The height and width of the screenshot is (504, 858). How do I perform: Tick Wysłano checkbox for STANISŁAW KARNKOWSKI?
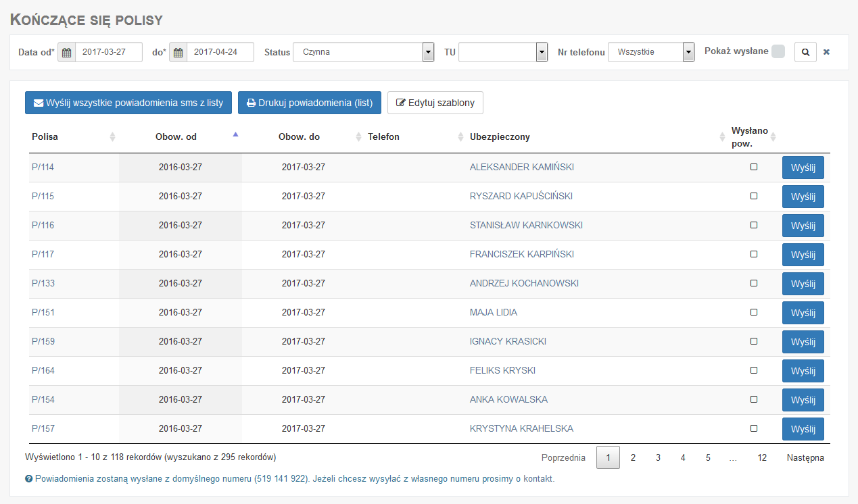[x=754, y=225]
